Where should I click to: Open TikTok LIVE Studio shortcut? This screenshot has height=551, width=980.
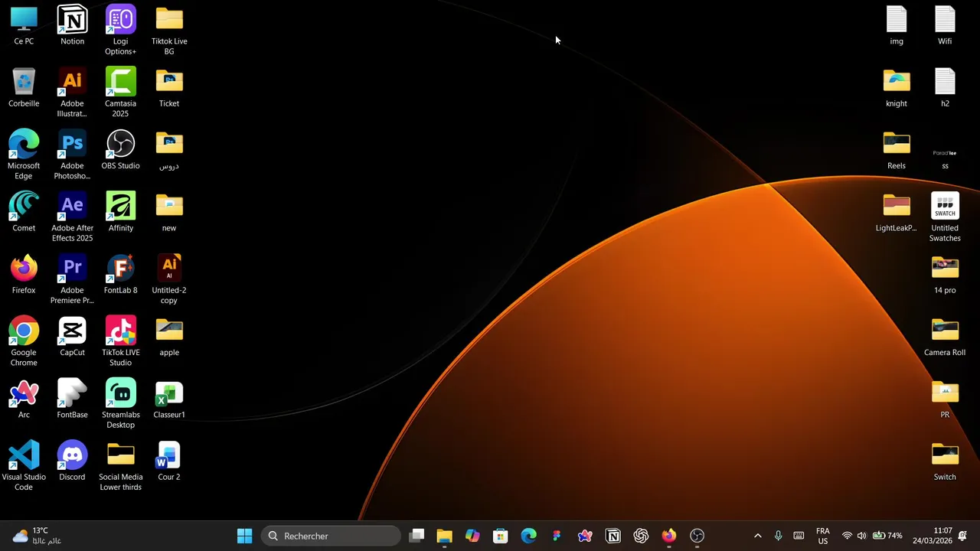(120, 341)
